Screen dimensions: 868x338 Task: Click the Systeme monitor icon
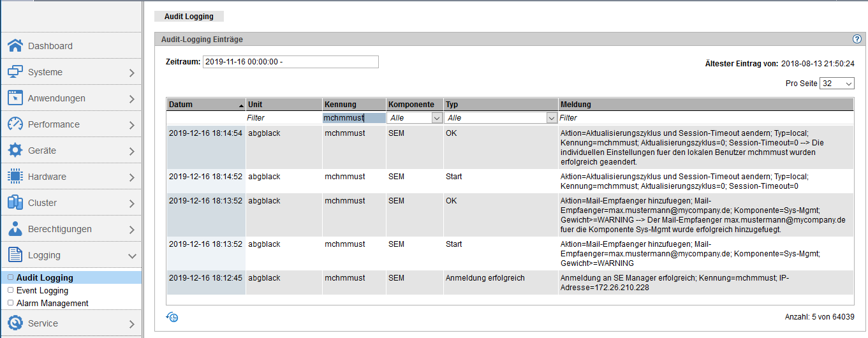[15, 72]
